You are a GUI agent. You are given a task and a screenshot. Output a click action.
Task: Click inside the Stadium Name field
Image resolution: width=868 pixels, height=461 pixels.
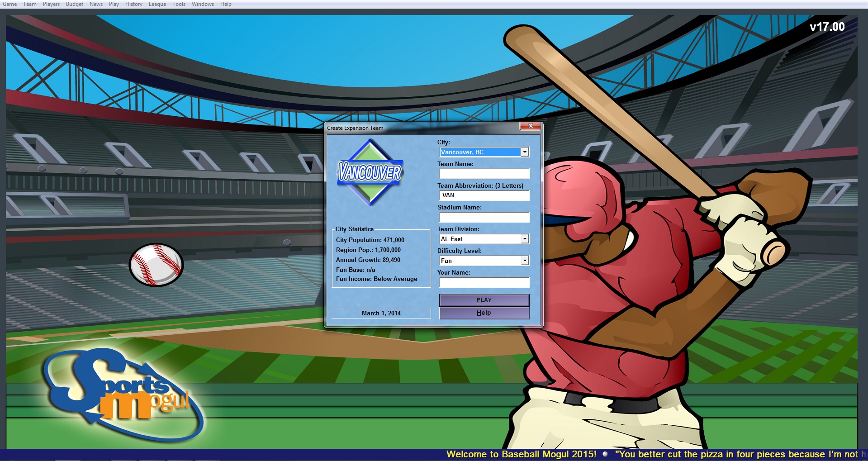pos(484,217)
